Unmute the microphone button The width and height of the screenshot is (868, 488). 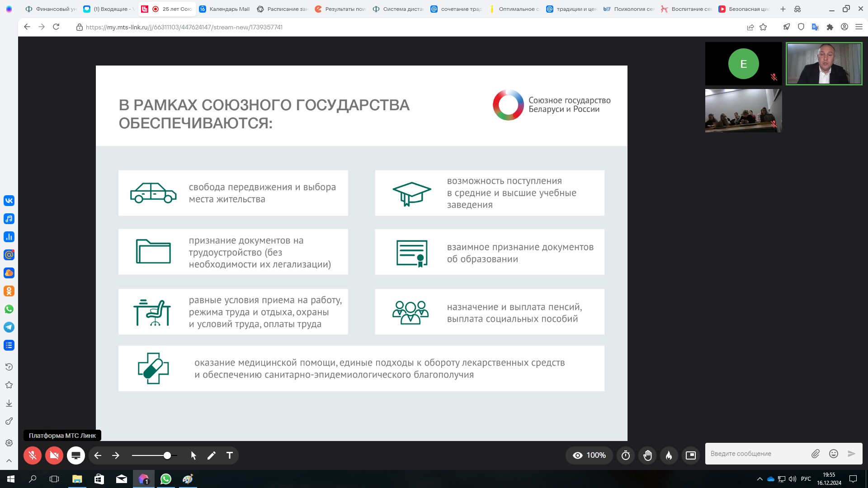[33, 455]
